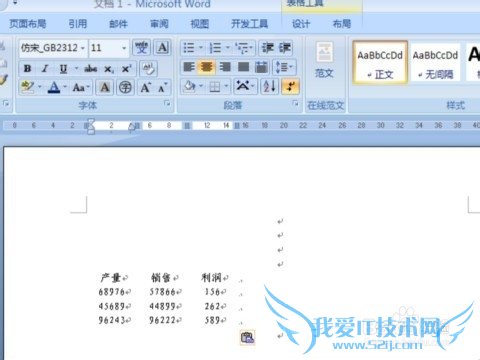This screenshot has height=360, width=480.
Task: Open the Mailings (邮件) tab
Action: [x=118, y=24]
